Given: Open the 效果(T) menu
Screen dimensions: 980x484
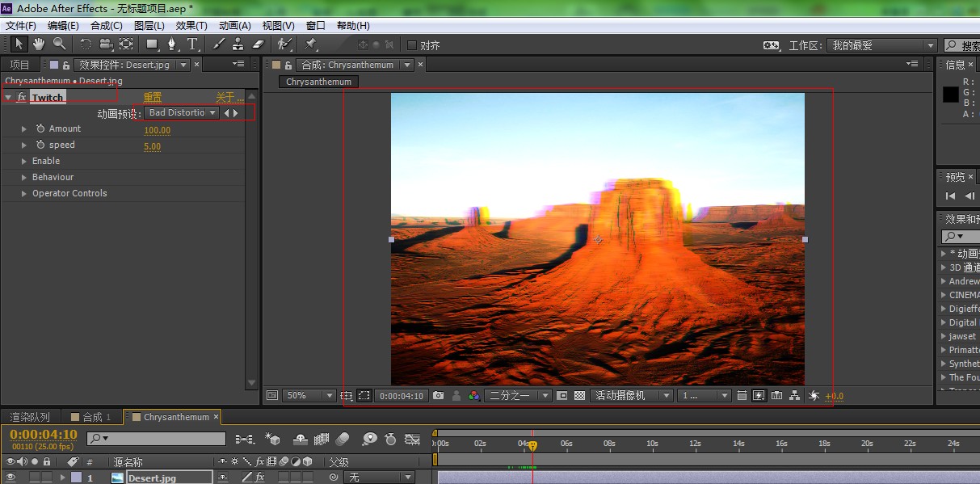Looking at the screenshot, I should [x=191, y=26].
